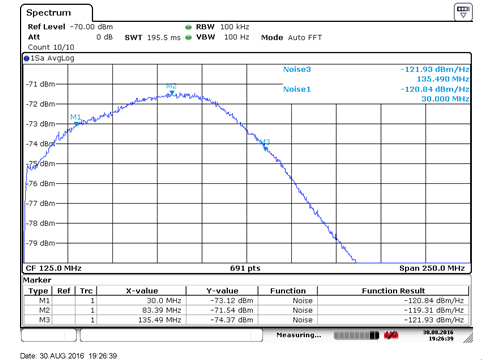Screen dimensions: 487x360
Task: Click the small status field at bottom left
Action: point(49,335)
